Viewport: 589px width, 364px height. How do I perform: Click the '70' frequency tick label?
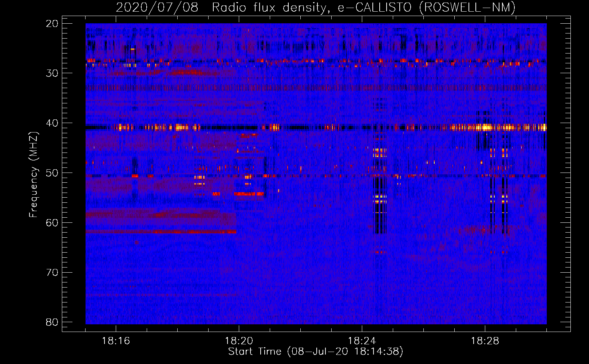click(x=52, y=272)
